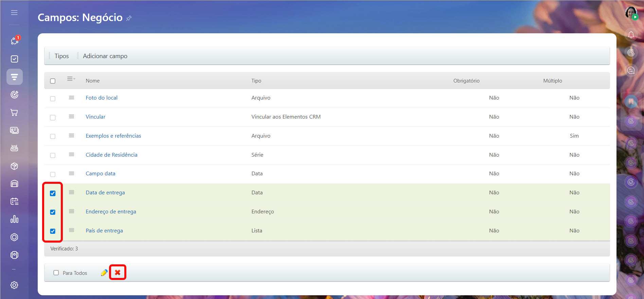Open the bar chart analytics icon

click(14, 219)
